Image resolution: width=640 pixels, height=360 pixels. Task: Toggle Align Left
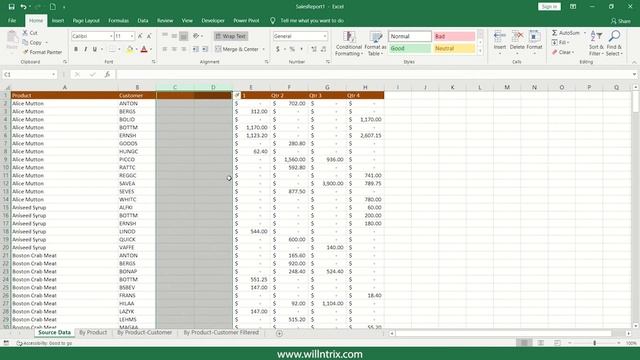165,49
